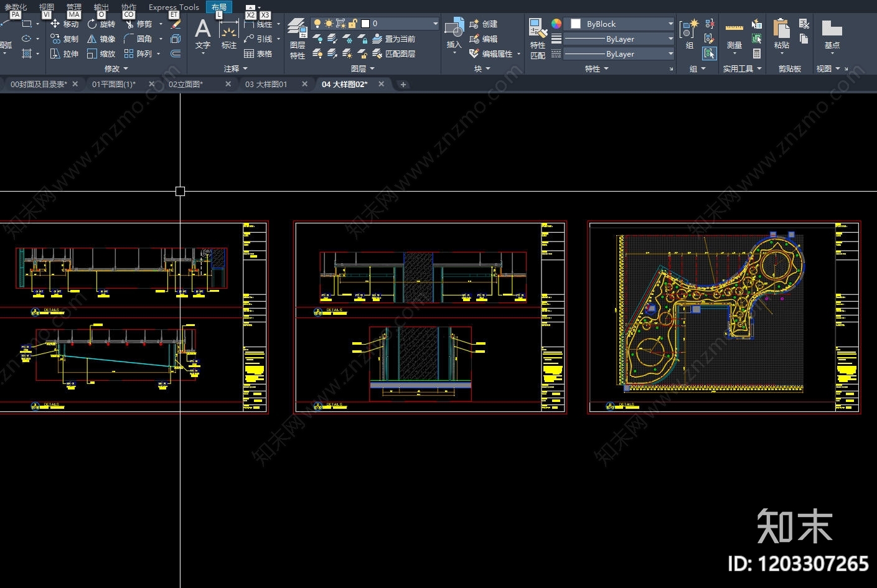Screen dimensions: 877x588
Task: Click the Offset tool icon
Action: 176,54
